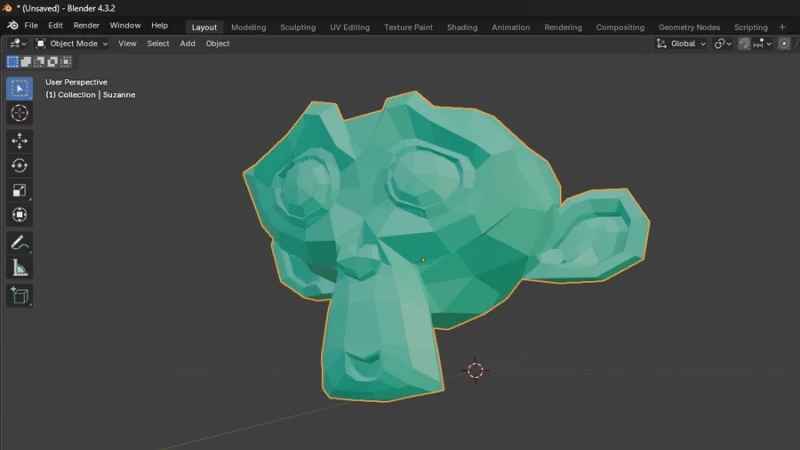Switch to the Sculpting workspace tab

coord(297,27)
